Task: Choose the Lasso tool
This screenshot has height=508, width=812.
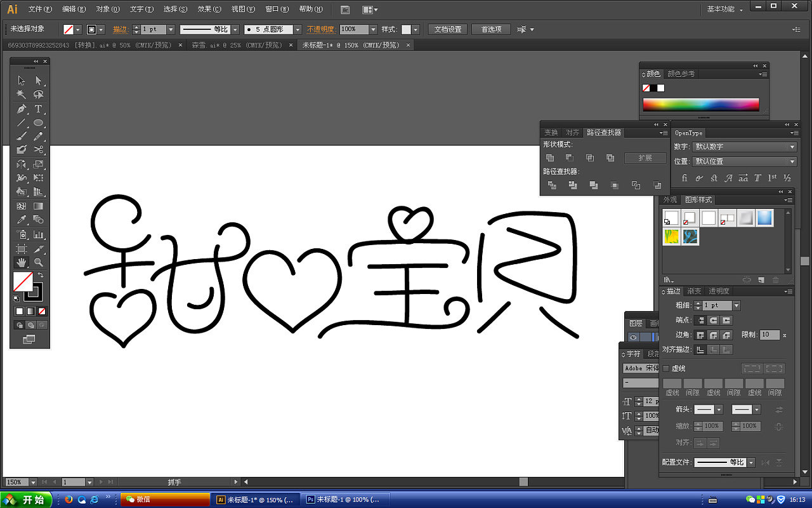Action: pos(39,95)
